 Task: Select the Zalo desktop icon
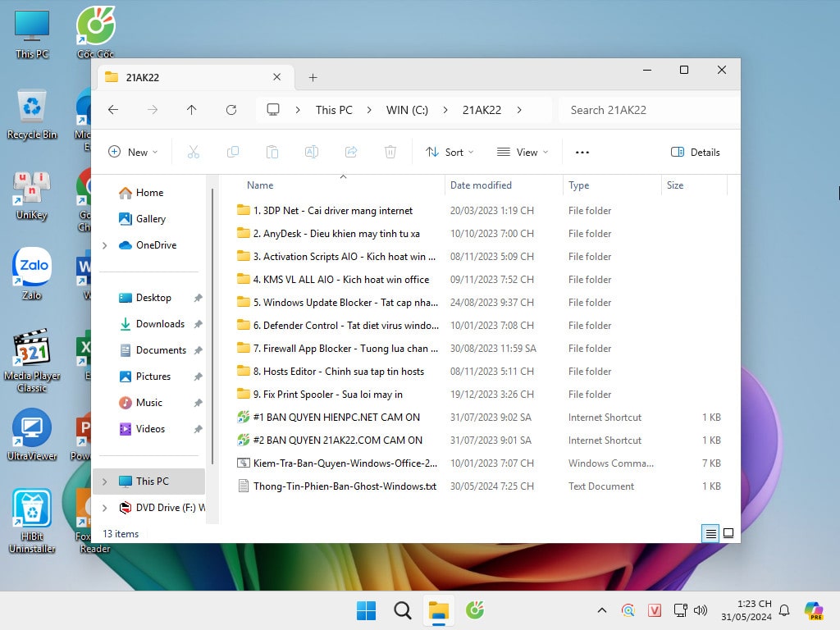[32, 274]
